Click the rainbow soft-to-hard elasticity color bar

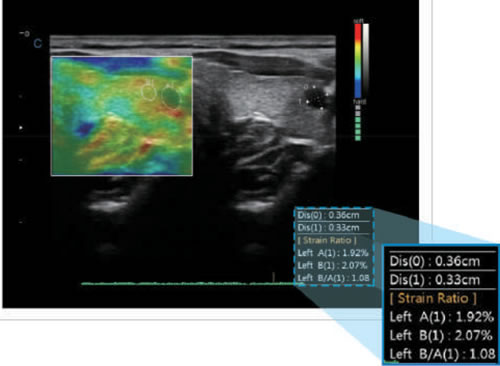[358, 61]
